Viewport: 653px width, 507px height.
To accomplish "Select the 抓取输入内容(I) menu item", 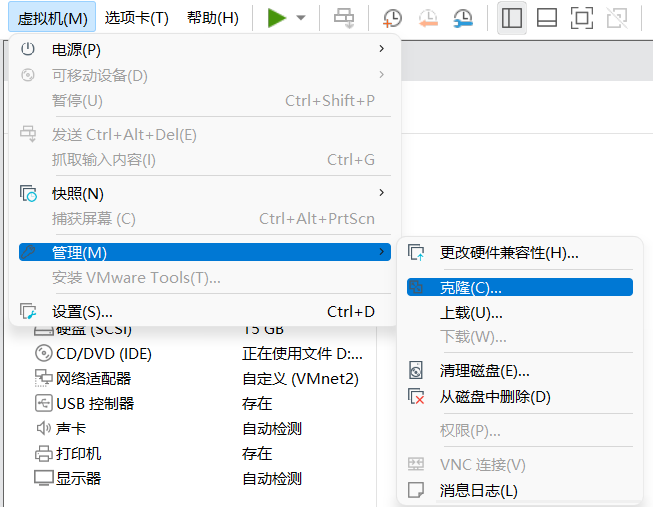I will [x=204, y=160].
